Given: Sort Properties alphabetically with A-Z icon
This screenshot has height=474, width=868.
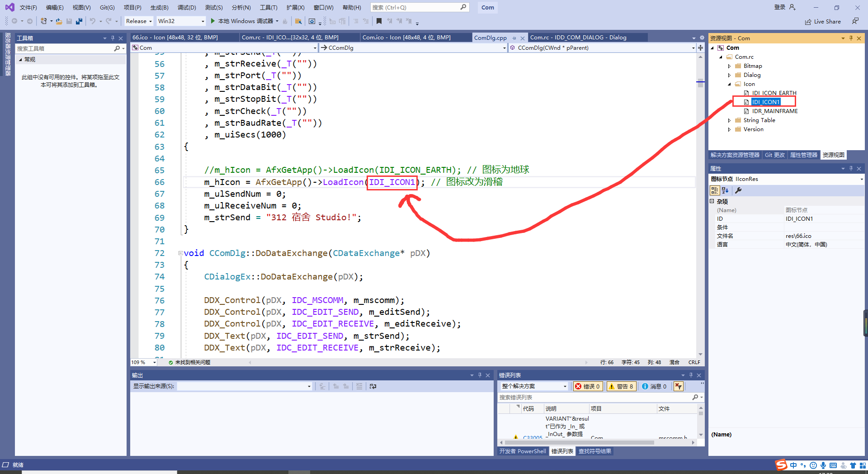Looking at the screenshot, I should [725, 190].
